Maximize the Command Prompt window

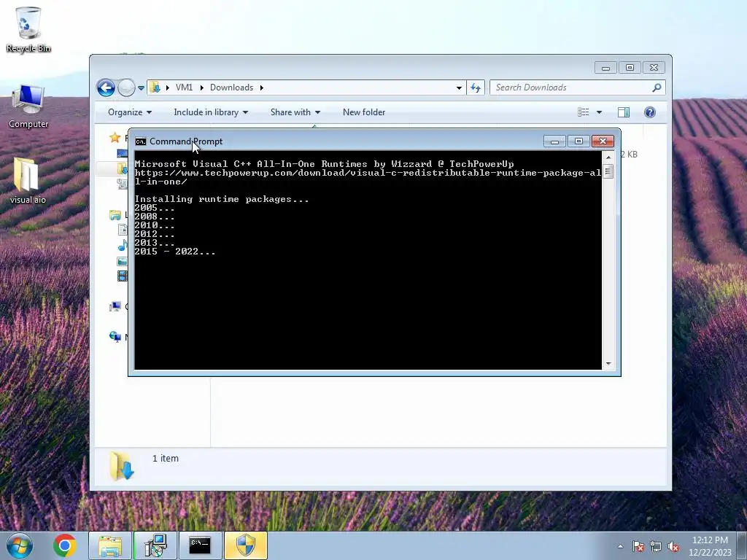(x=578, y=141)
